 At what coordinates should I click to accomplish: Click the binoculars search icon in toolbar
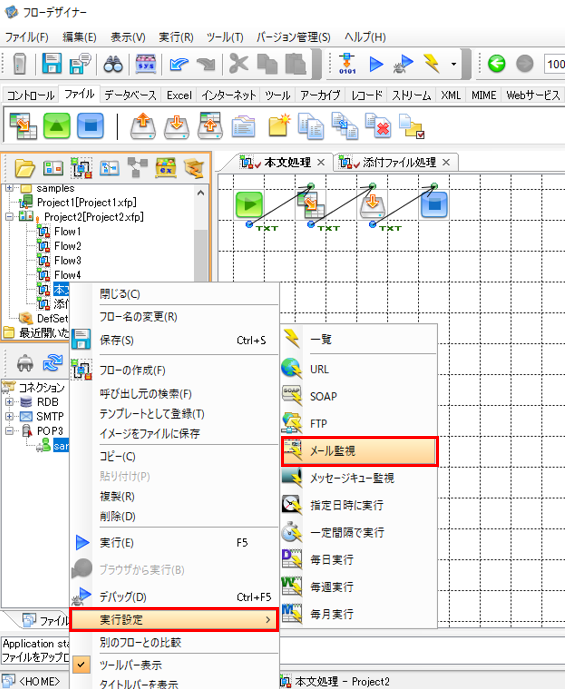113,64
